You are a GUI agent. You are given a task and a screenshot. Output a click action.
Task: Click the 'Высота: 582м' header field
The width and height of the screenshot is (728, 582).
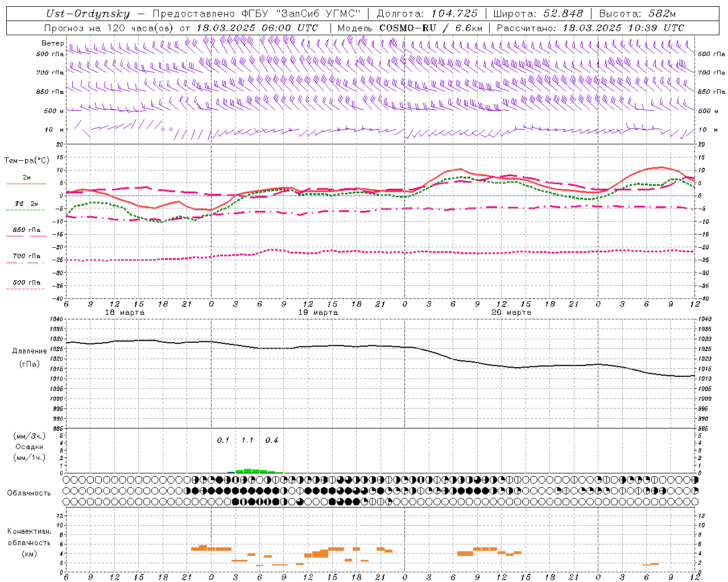(x=638, y=14)
